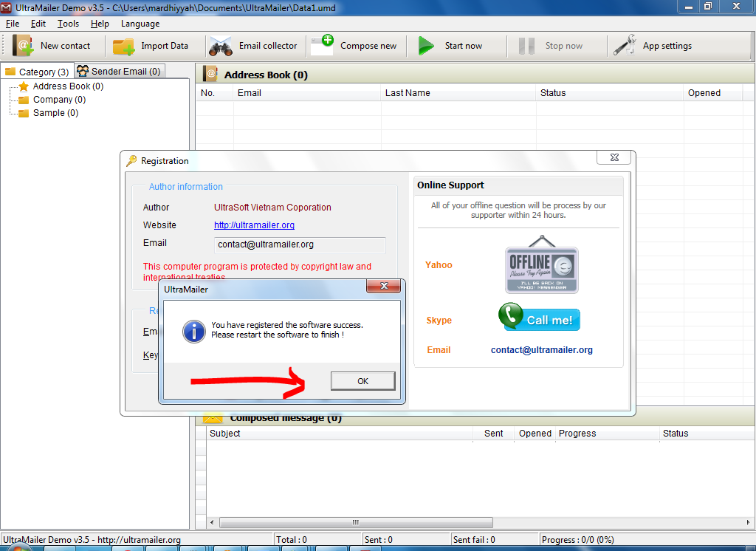Click the No. column header
Image resolution: width=756 pixels, height=551 pixels.
click(215, 93)
